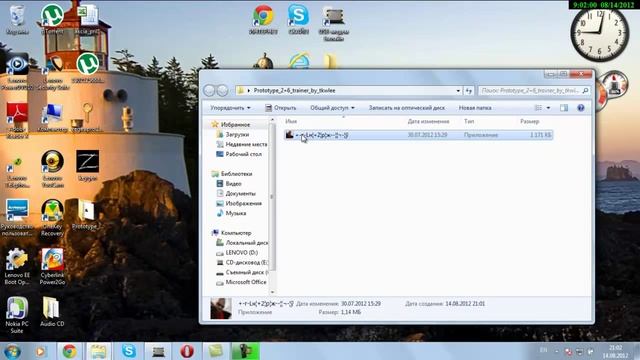Click the EN language indicator in the tray
The width and height of the screenshot is (640, 360).
(543, 350)
